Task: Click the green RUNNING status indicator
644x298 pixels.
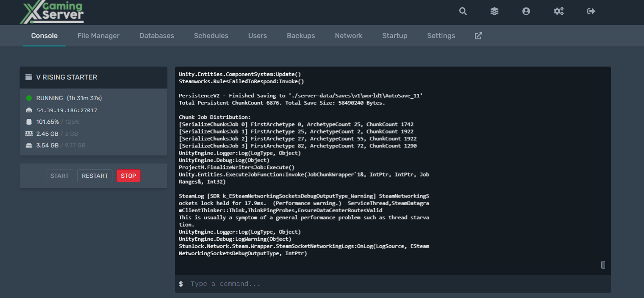Action: [x=29, y=99]
